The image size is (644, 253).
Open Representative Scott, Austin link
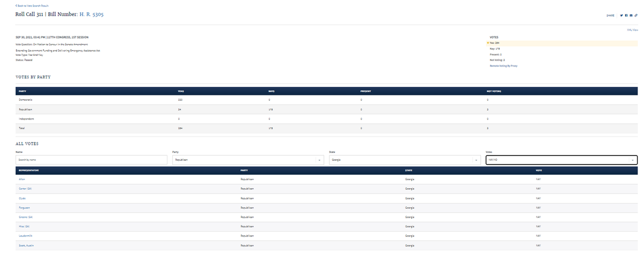click(x=26, y=245)
